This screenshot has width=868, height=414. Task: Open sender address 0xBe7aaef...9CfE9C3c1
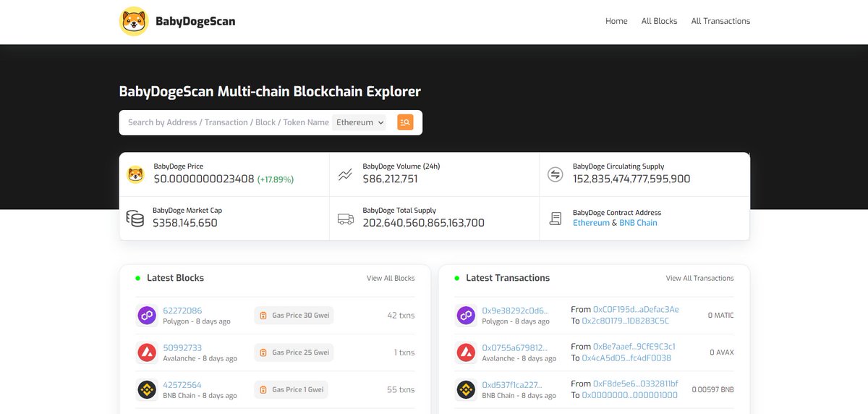pyautogui.click(x=634, y=347)
